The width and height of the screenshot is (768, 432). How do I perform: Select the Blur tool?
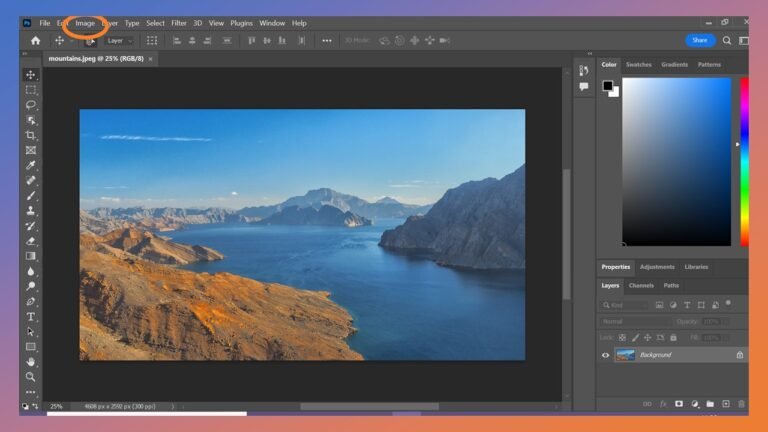click(30, 271)
